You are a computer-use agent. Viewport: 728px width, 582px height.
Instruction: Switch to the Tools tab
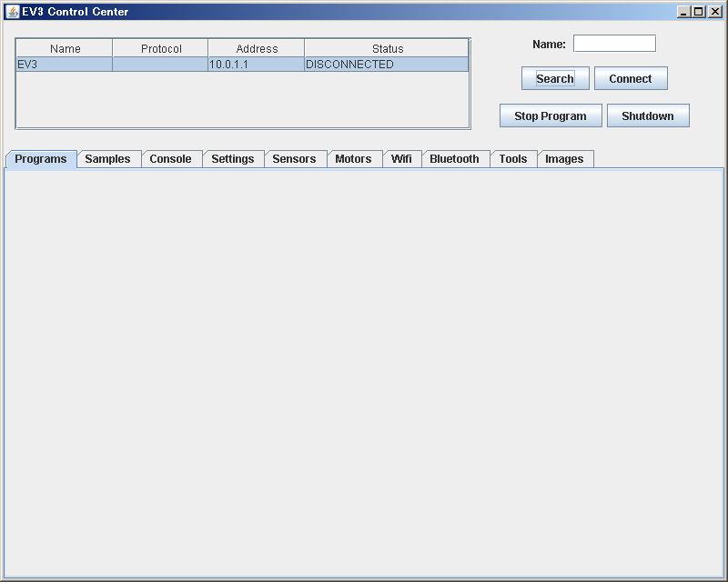coord(513,159)
